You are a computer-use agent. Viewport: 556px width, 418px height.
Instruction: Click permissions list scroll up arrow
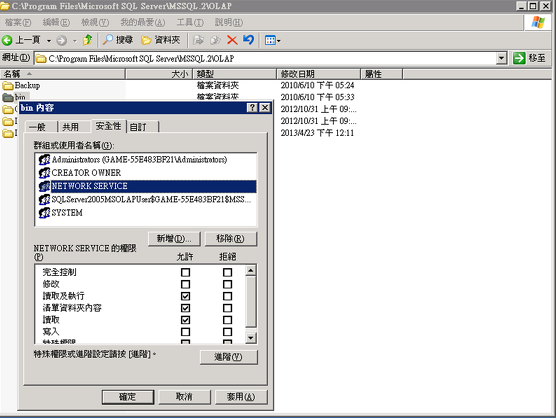point(250,271)
